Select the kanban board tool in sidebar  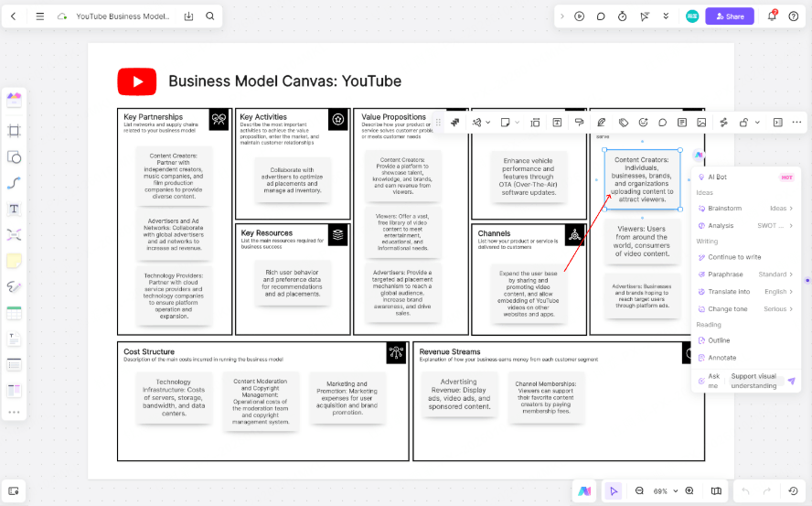[14, 391]
